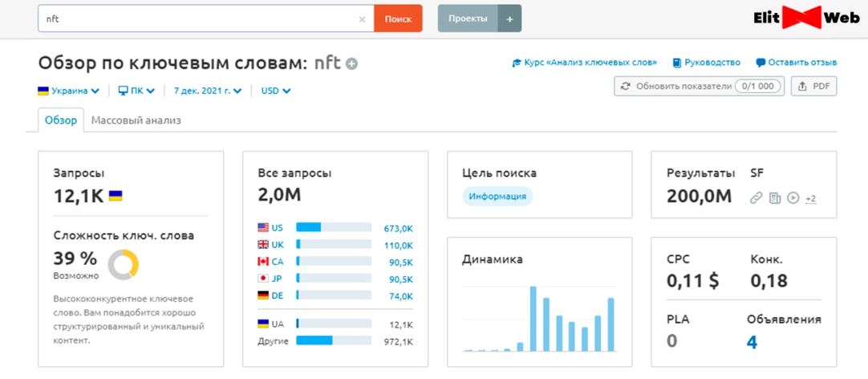Click the 673,0K US volume value
The image size is (868, 379).
(x=399, y=228)
